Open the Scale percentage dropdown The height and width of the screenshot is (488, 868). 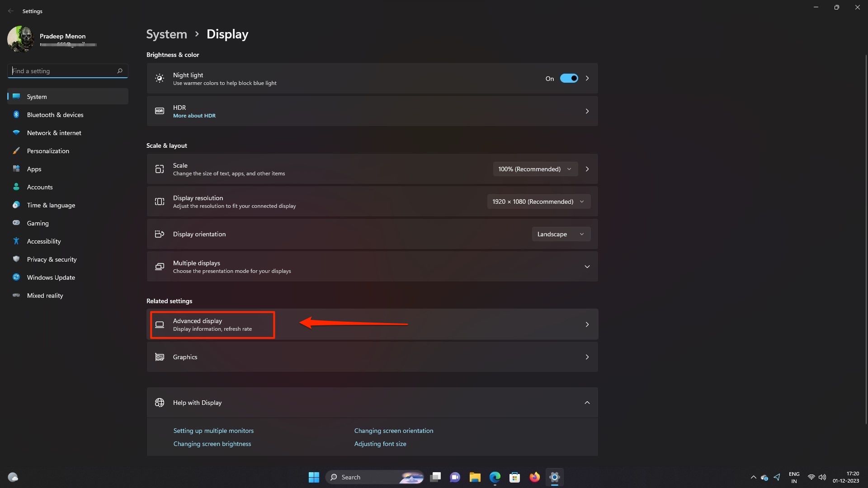tap(535, 169)
